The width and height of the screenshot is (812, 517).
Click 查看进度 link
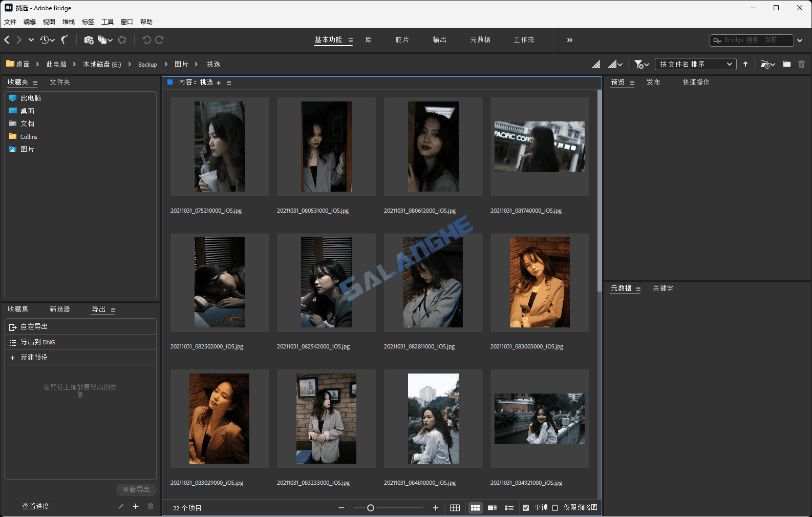pyautogui.click(x=36, y=506)
